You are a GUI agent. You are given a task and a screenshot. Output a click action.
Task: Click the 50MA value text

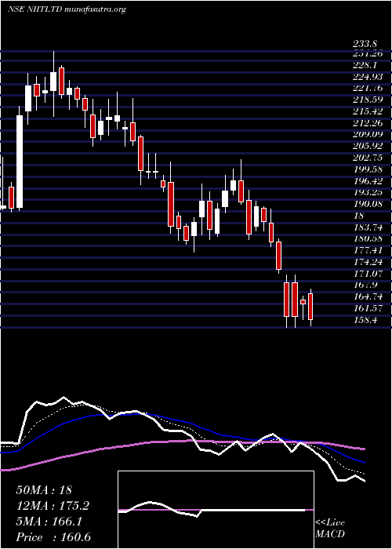[x=44, y=490]
